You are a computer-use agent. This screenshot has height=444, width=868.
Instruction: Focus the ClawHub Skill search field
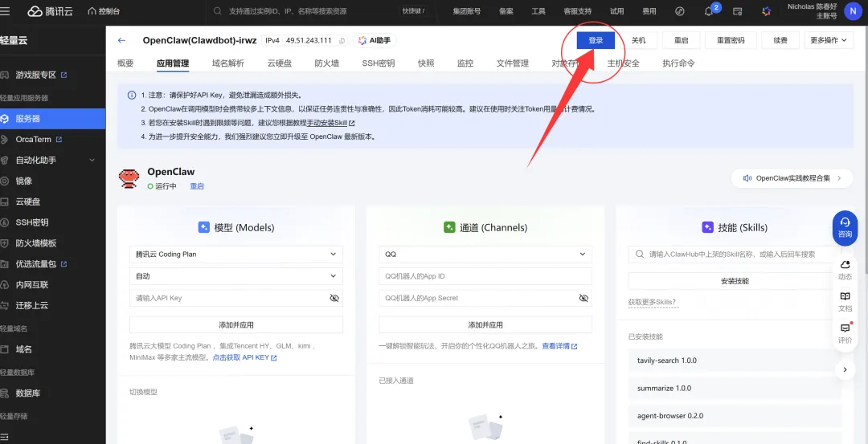pyautogui.click(x=735, y=255)
